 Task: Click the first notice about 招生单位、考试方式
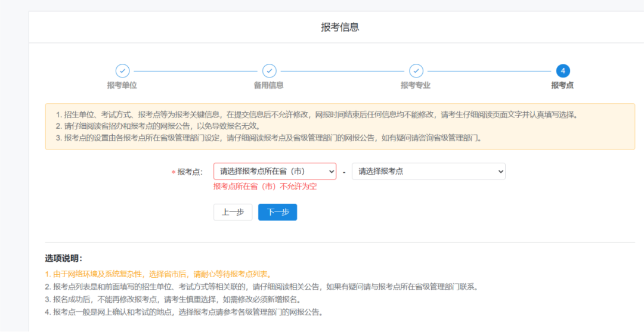click(316, 115)
